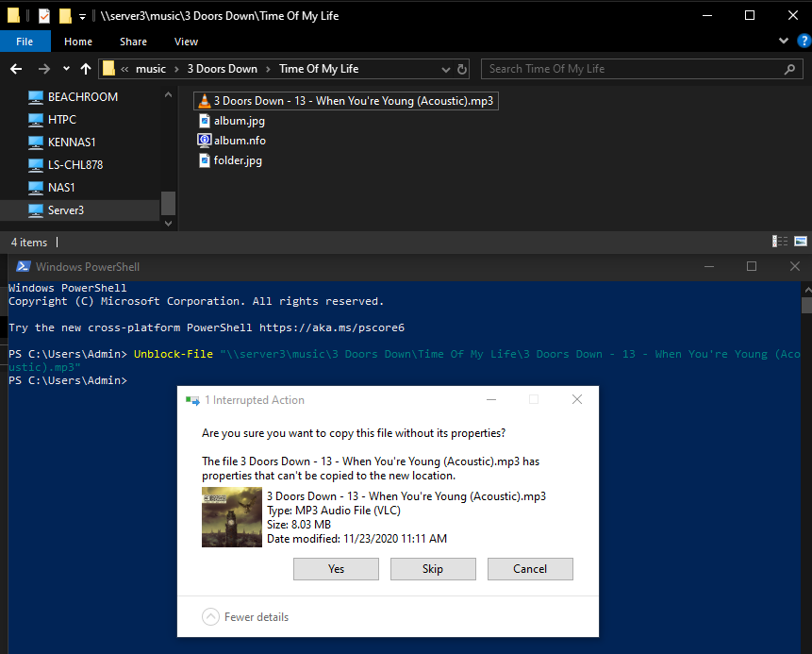Image resolution: width=812 pixels, height=654 pixels.
Task: Open the File menu tab
Action: tap(25, 42)
